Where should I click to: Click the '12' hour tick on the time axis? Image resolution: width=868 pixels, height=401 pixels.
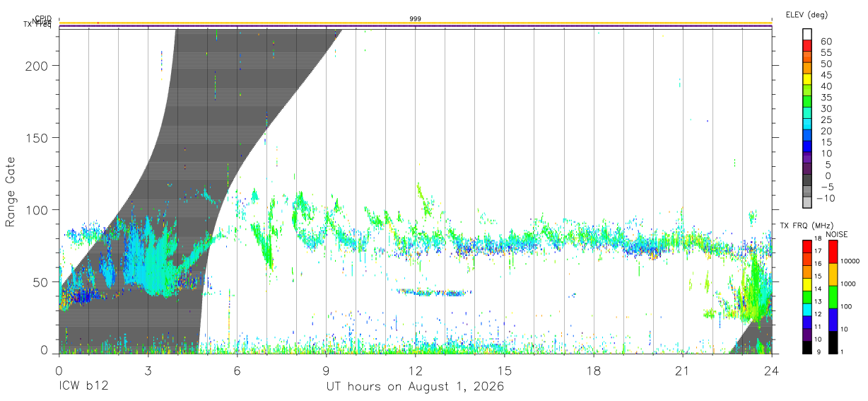[x=416, y=370]
